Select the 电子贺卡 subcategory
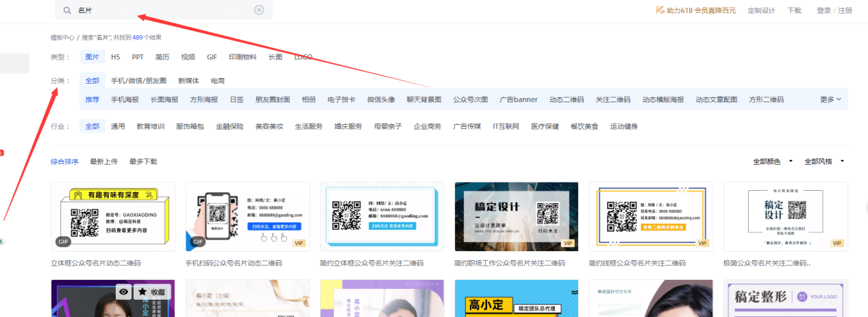868x317 pixels. click(341, 99)
